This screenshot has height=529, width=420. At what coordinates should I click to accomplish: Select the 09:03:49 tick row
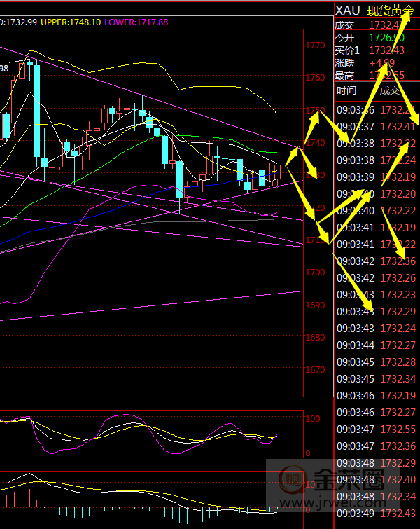[x=377, y=514]
